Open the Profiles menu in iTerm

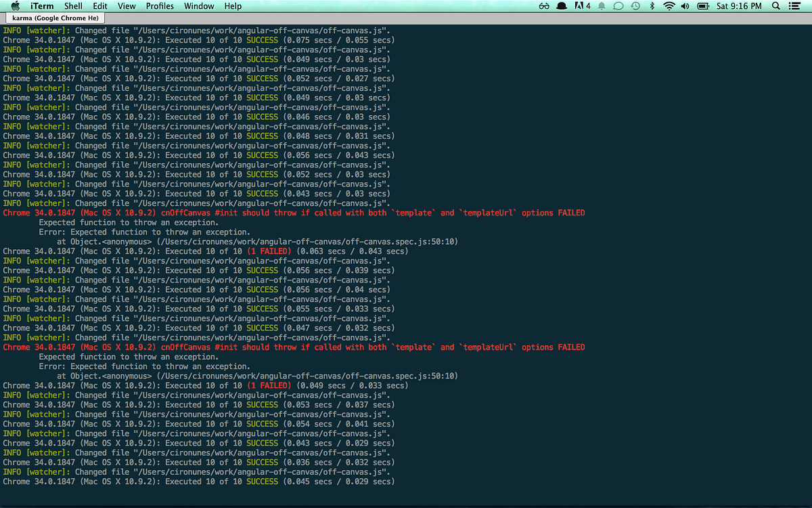[160, 6]
